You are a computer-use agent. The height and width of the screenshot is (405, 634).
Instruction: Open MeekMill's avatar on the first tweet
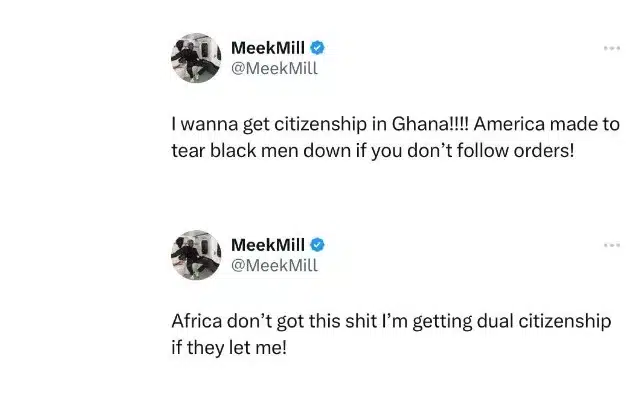(x=191, y=58)
